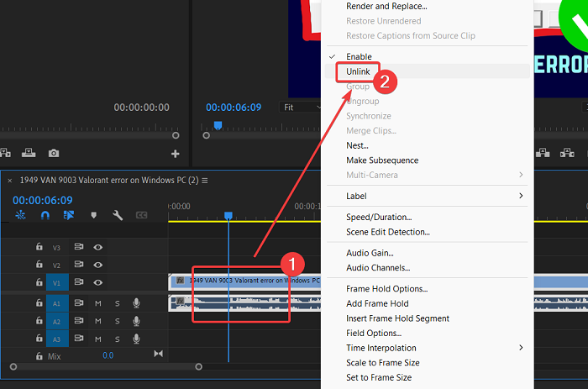Toggle sync lock on track V3
The image size is (588, 389).
[79, 247]
